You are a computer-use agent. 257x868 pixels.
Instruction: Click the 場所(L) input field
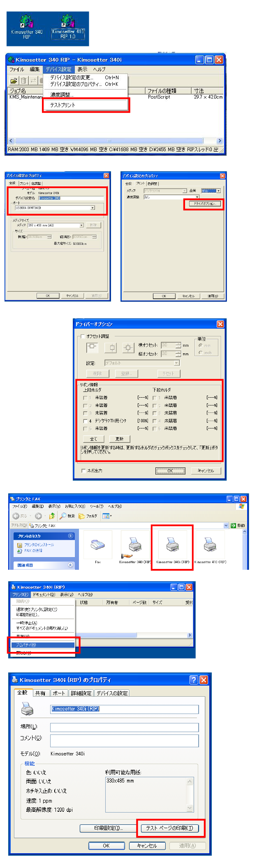[x=124, y=728]
